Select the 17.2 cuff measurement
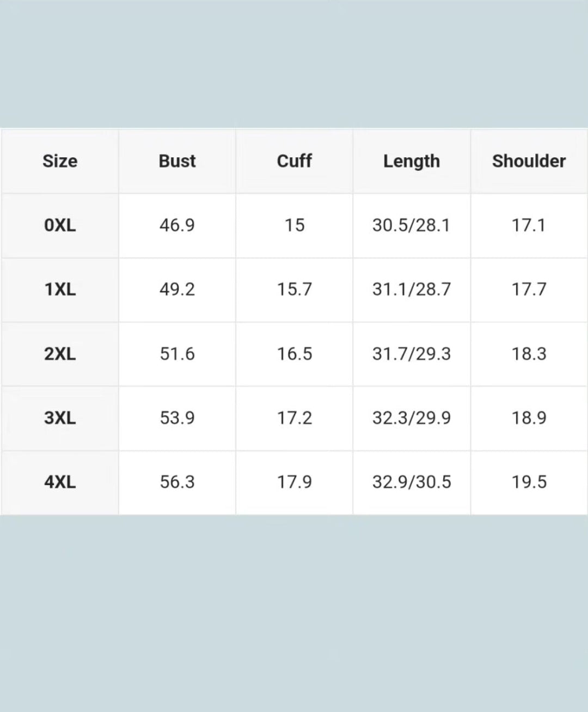The height and width of the screenshot is (712, 588). tap(295, 418)
